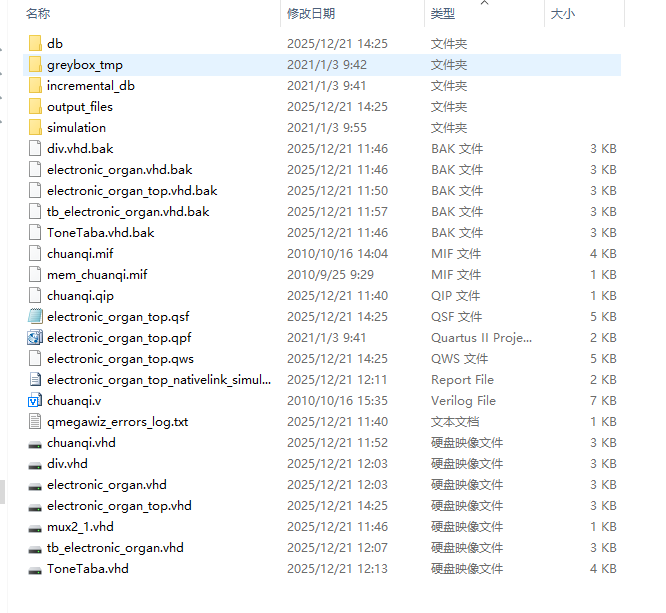This screenshot has height=613, width=666.
Task: Click the chuanqi.v Verilog file icon
Action: 35,401
